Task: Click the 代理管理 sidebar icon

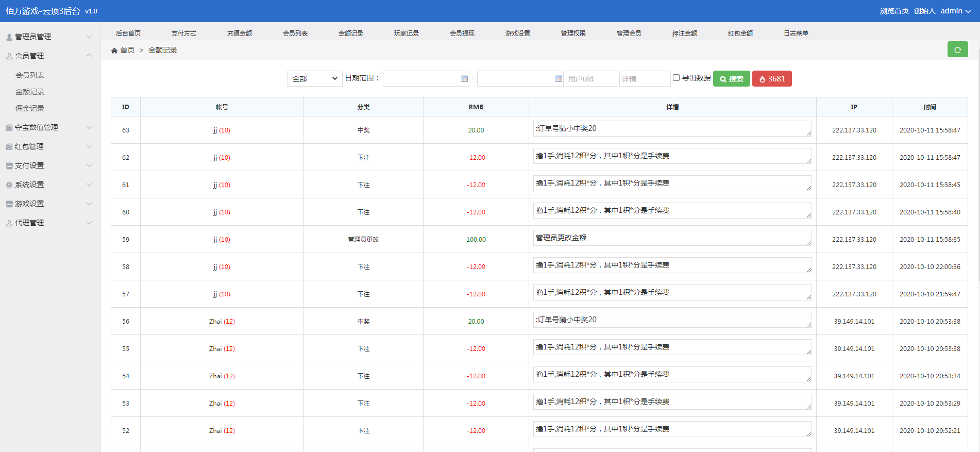Action: pyautogui.click(x=9, y=223)
